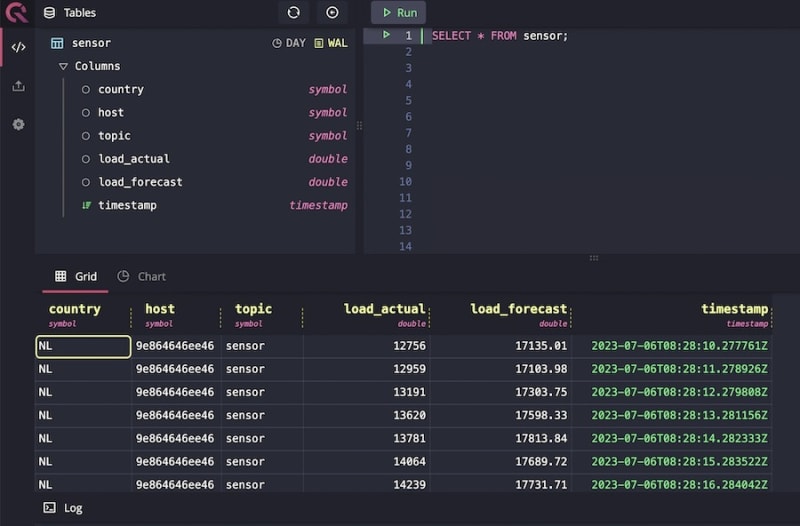This screenshot has height=526, width=800.
Task: Click the load_actual column header in grid
Action: (384, 309)
